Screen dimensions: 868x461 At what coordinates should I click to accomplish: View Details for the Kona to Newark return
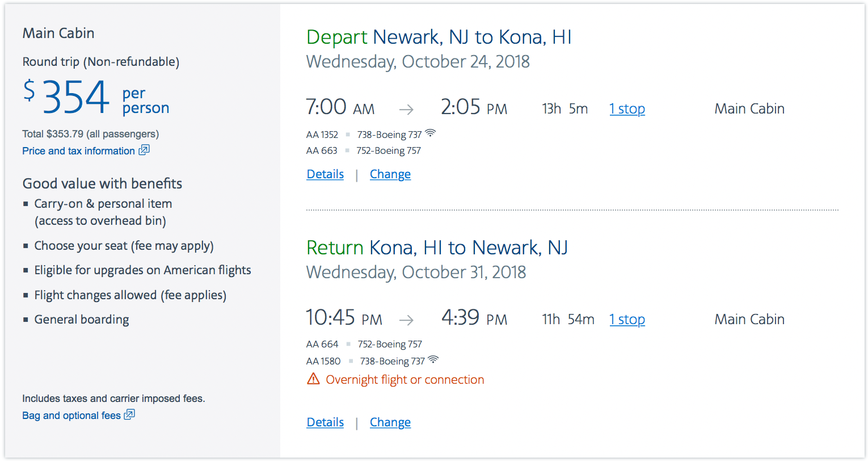(x=325, y=422)
